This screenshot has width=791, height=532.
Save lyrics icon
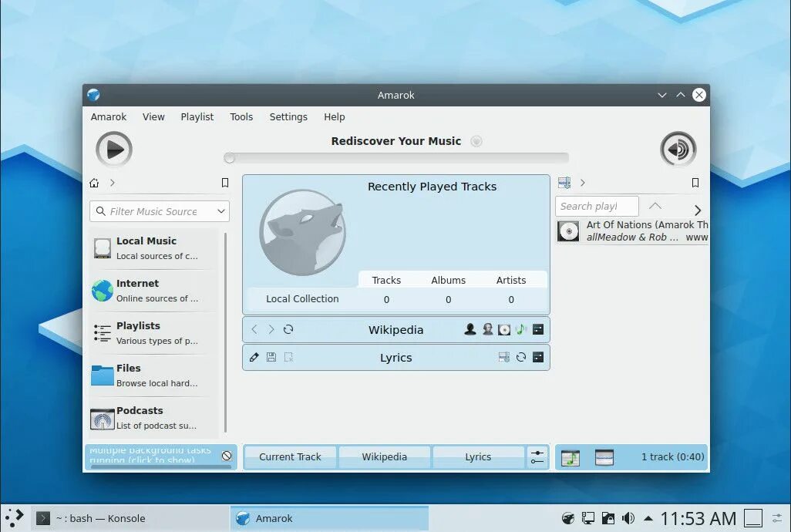point(271,357)
